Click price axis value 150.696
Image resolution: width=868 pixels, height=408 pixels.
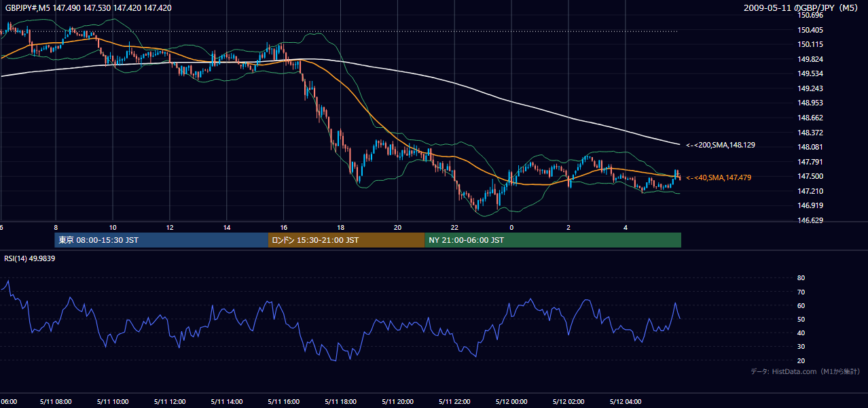[x=810, y=15]
